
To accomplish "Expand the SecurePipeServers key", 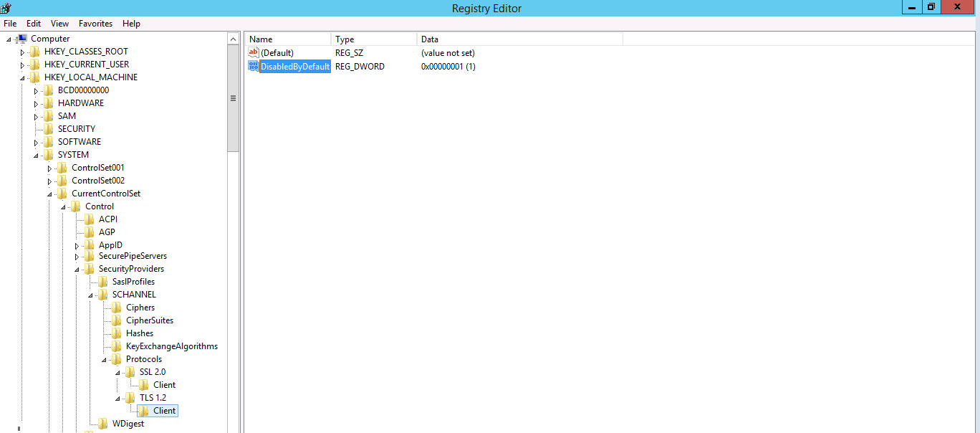I will pos(77,257).
